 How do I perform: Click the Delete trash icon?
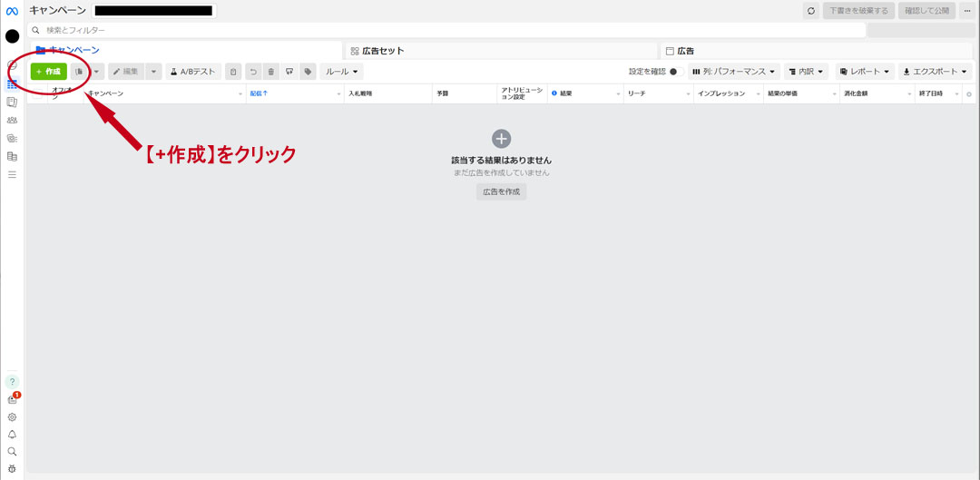(x=270, y=72)
